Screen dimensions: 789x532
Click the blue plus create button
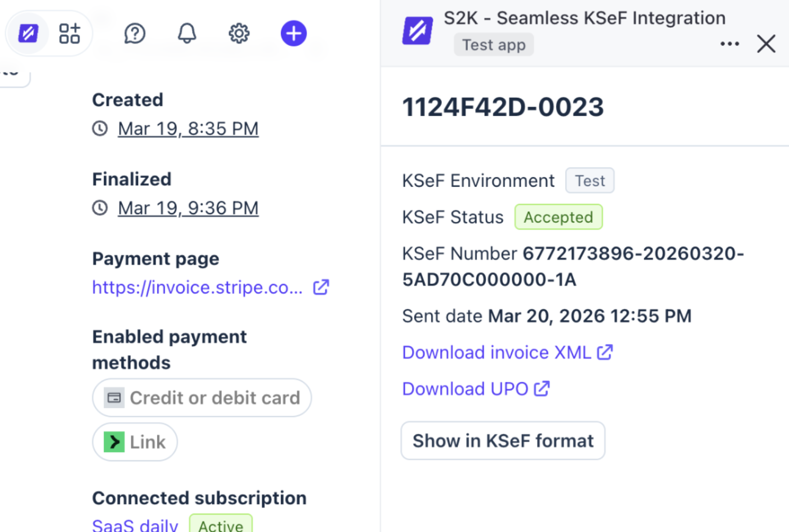point(294,33)
